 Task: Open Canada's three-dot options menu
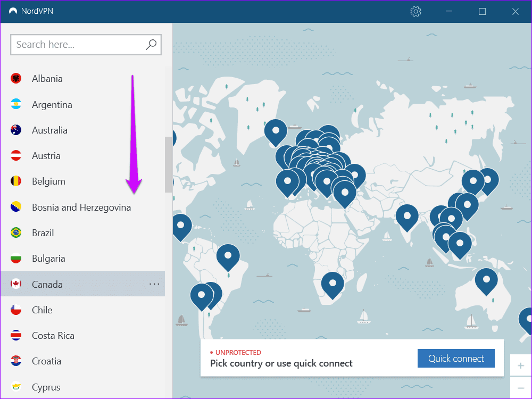[x=154, y=284]
